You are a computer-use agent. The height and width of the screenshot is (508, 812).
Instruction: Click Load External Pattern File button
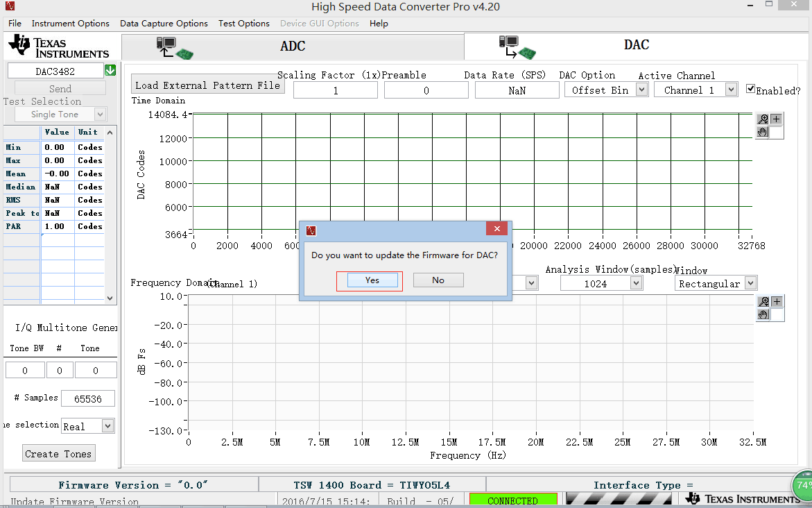[x=207, y=85]
